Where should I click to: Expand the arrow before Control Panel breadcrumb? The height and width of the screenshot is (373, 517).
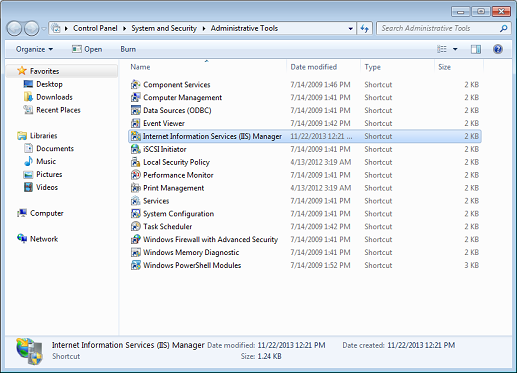pyautogui.click(x=66, y=29)
